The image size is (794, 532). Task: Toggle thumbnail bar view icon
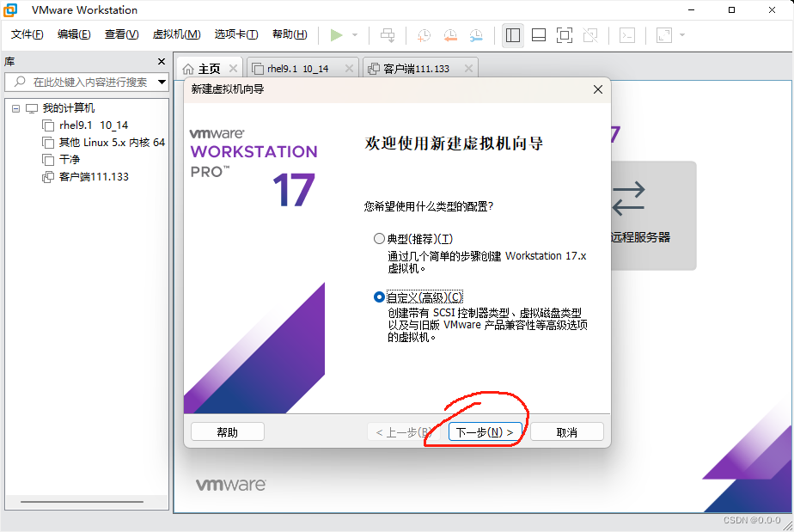pyautogui.click(x=539, y=35)
